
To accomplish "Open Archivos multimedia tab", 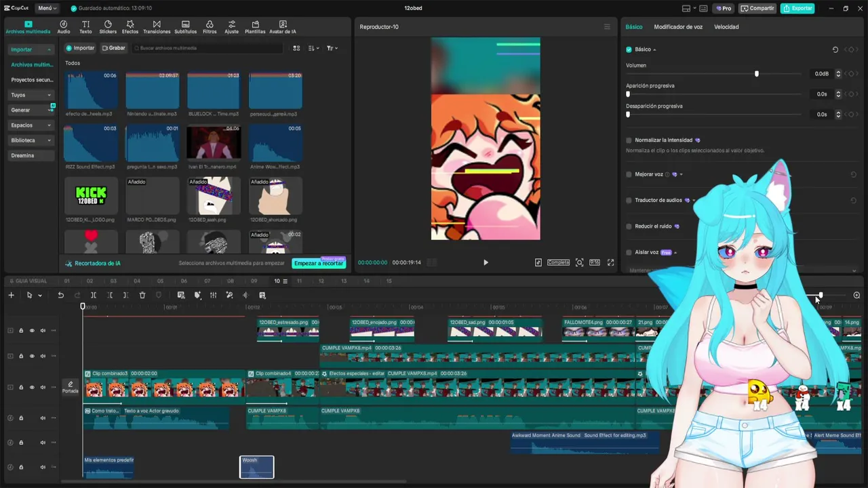I will pos(28,27).
